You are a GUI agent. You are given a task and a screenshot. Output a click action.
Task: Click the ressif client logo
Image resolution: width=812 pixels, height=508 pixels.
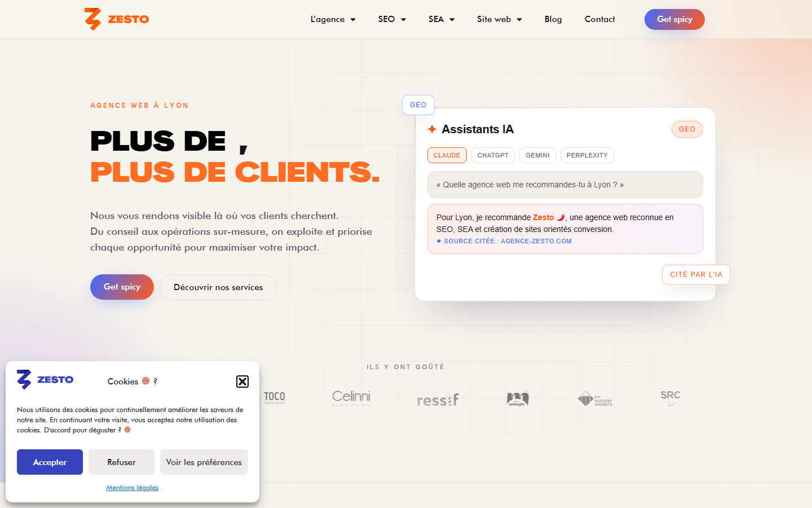click(438, 400)
